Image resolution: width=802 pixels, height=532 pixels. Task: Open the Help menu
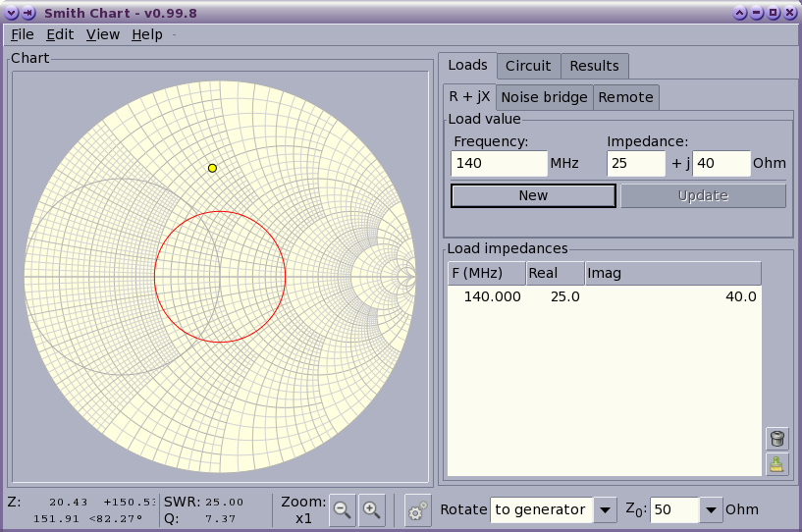147,34
